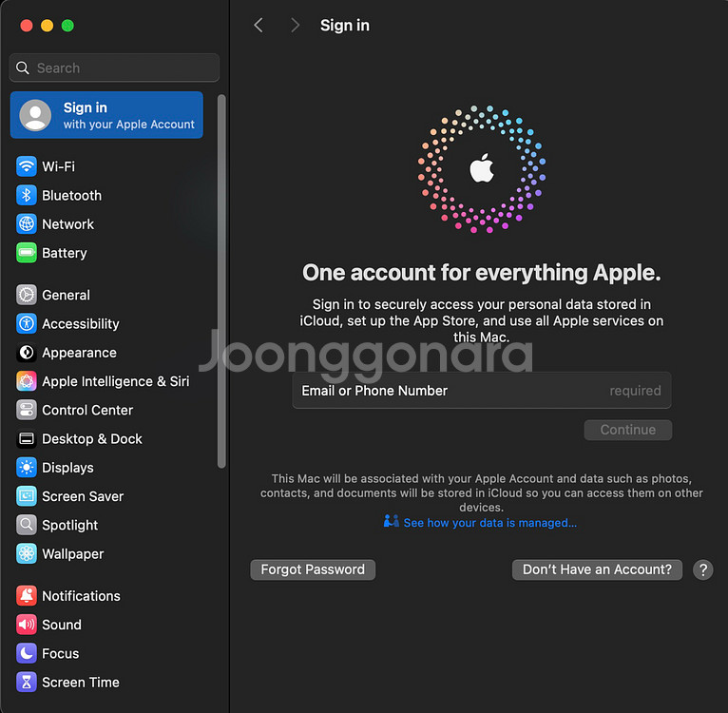Click the Screen Saver icon
This screenshot has width=728, height=713.
27,496
